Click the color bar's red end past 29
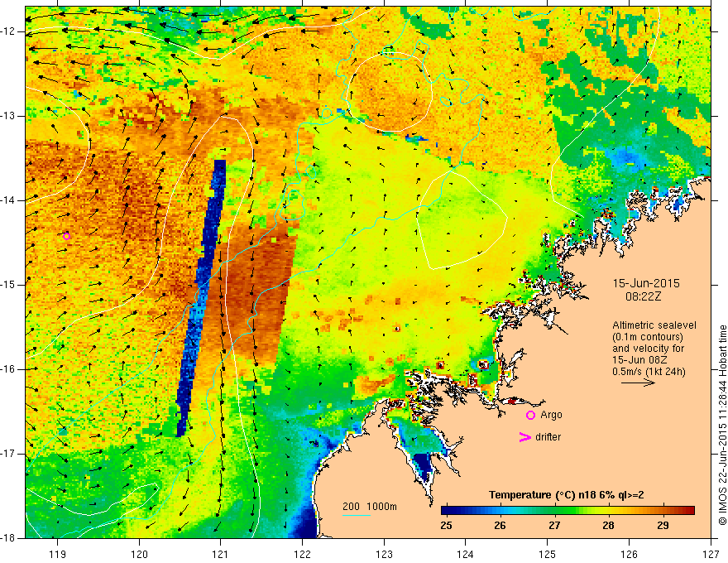This screenshot has width=728, height=563. [689, 511]
